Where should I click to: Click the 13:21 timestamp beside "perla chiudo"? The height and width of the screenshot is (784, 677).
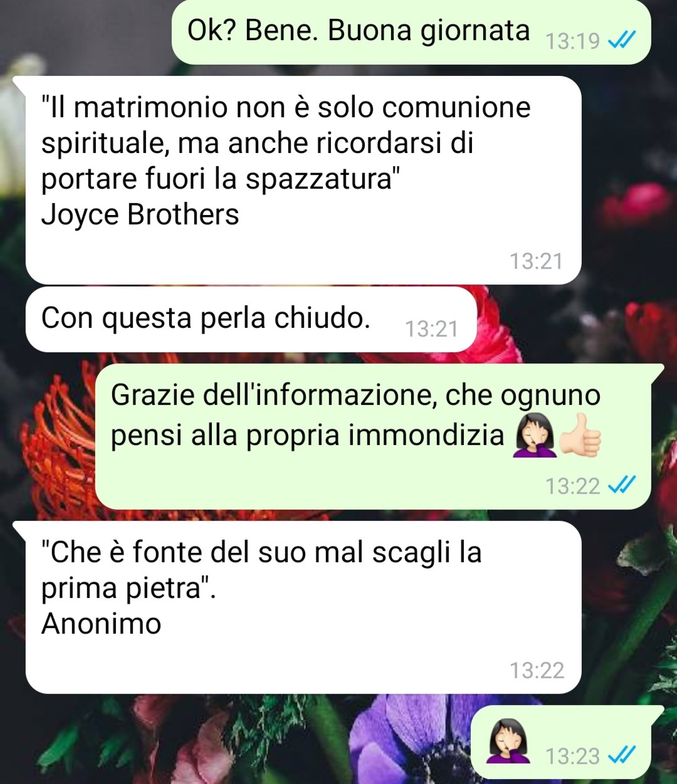pyautogui.click(x=431, y=329)
